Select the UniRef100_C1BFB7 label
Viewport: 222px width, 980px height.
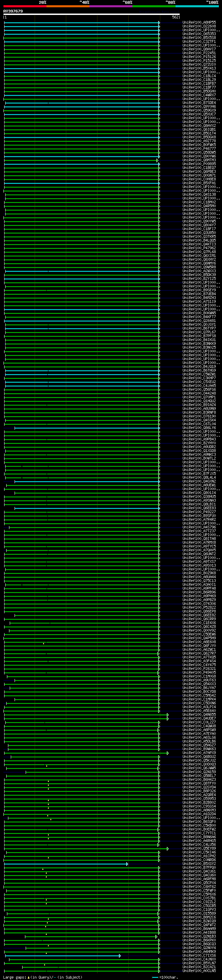(199, 83)
